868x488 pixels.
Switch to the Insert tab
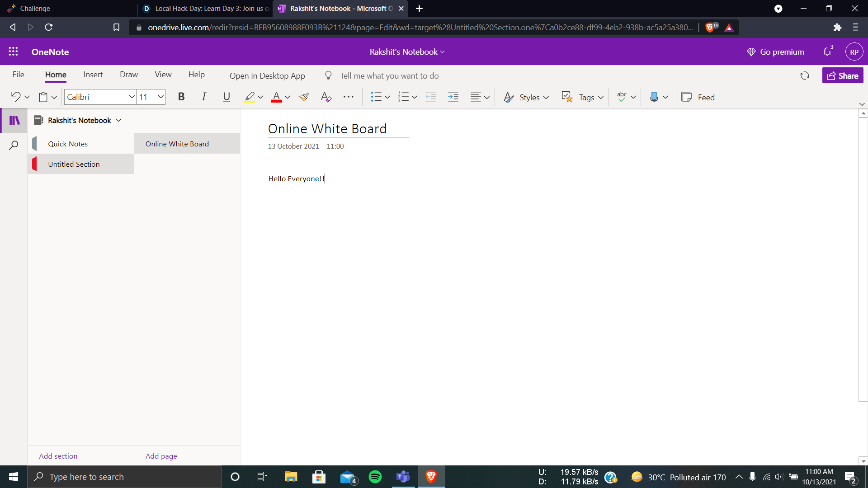(x=93, y=75)
